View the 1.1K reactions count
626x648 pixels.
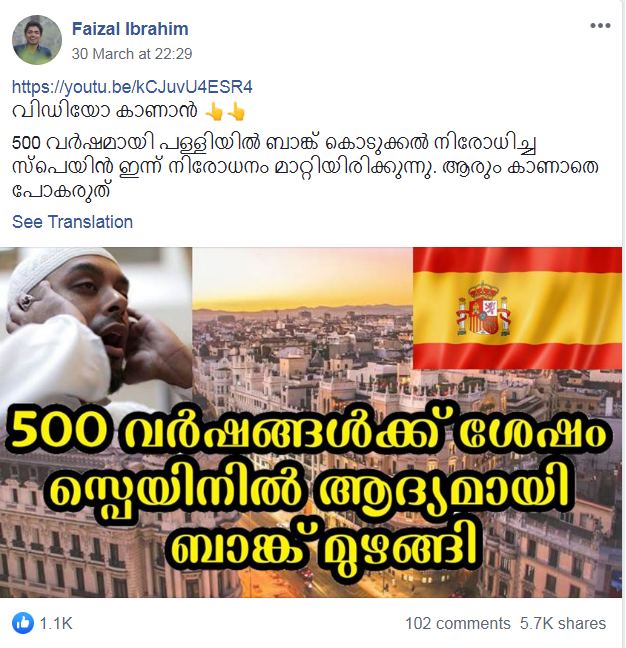[x=56, y=623]
